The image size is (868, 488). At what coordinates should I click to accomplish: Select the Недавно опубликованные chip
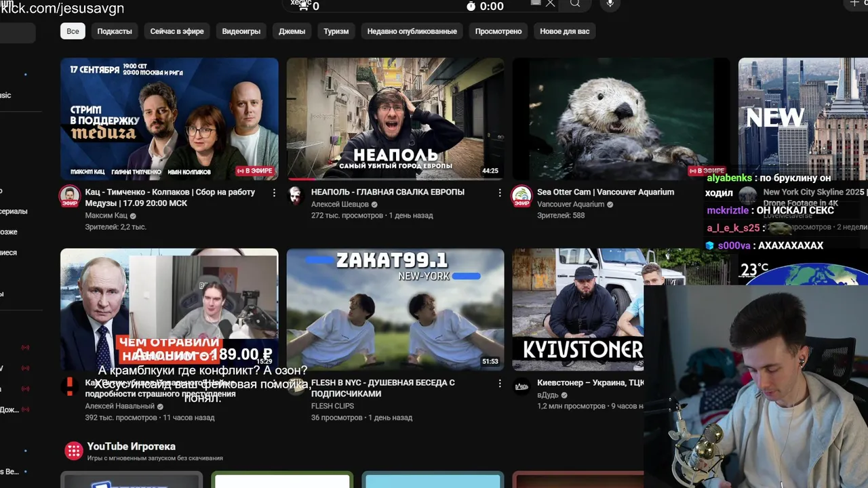point(412,31)
